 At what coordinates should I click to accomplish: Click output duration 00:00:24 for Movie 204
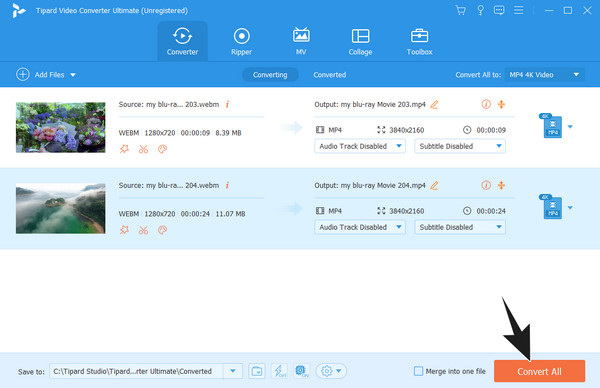(x=491, y=211)
